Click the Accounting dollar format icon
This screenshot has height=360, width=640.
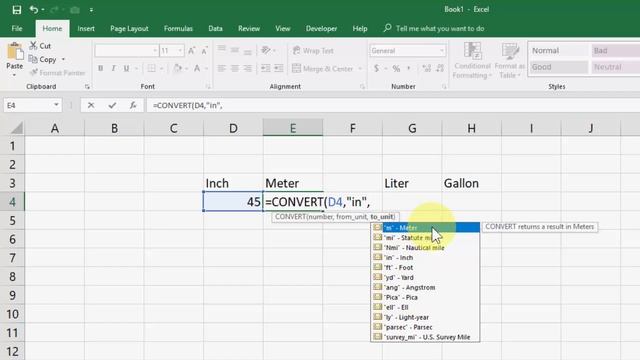point(376,68)
